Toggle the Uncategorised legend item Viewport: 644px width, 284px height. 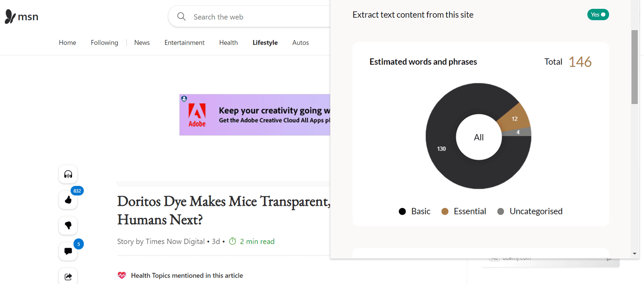click(x=530, y=211)
